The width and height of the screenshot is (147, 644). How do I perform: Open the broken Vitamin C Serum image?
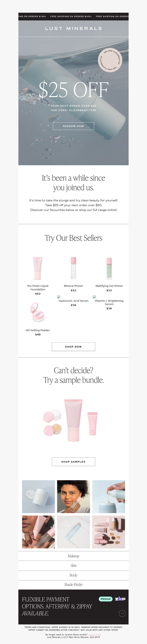pos(95,297)
